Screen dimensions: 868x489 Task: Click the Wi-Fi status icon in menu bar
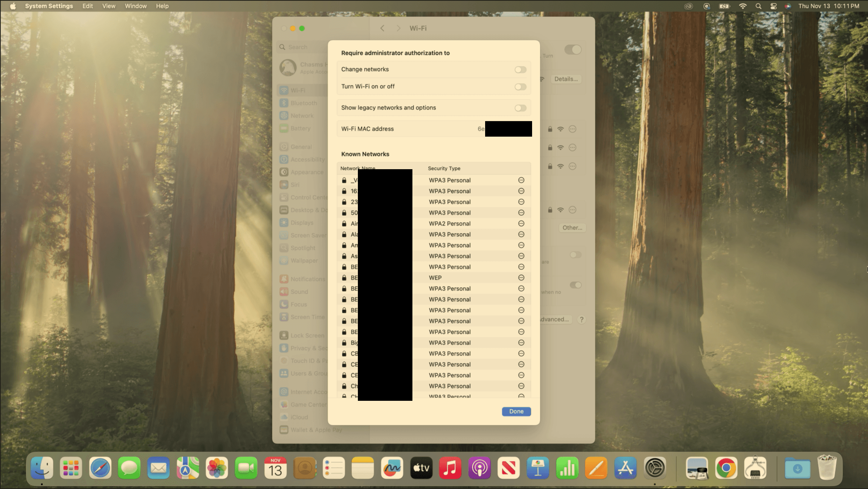click(x=743, y=6)
